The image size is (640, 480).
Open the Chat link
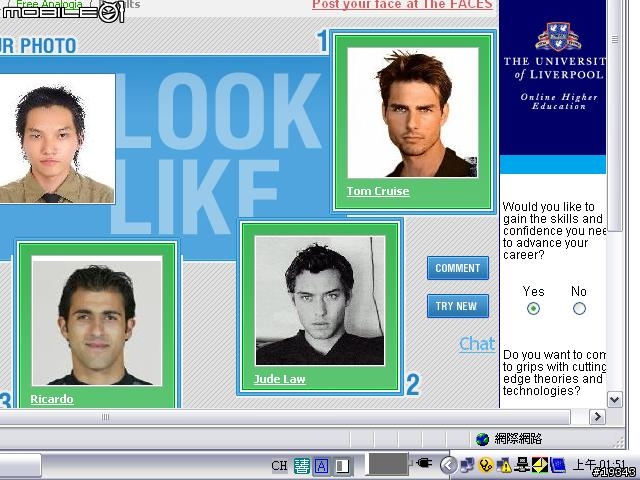pyautogui.click(x=477, y=344)
